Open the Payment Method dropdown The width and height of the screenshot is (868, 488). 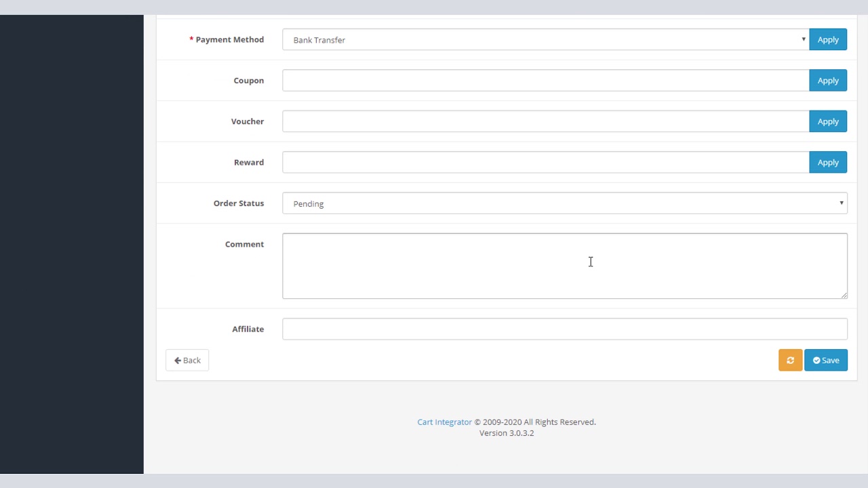[546, 39]
